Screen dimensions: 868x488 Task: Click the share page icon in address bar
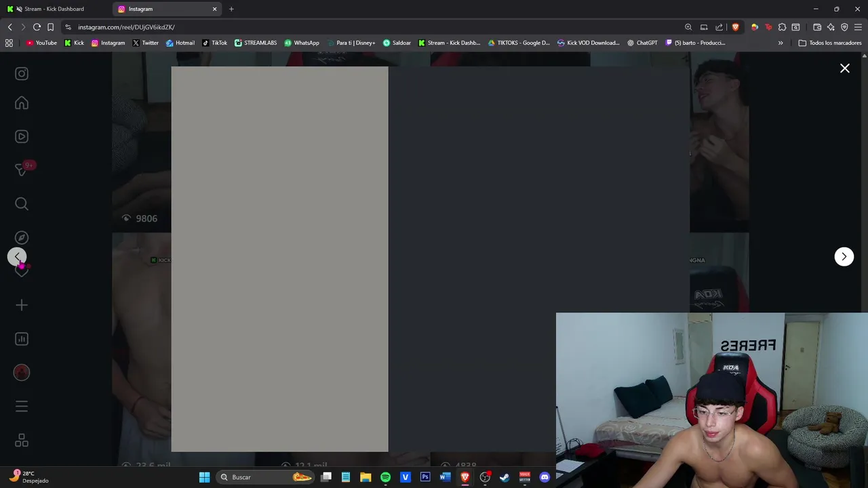(719, 27)
